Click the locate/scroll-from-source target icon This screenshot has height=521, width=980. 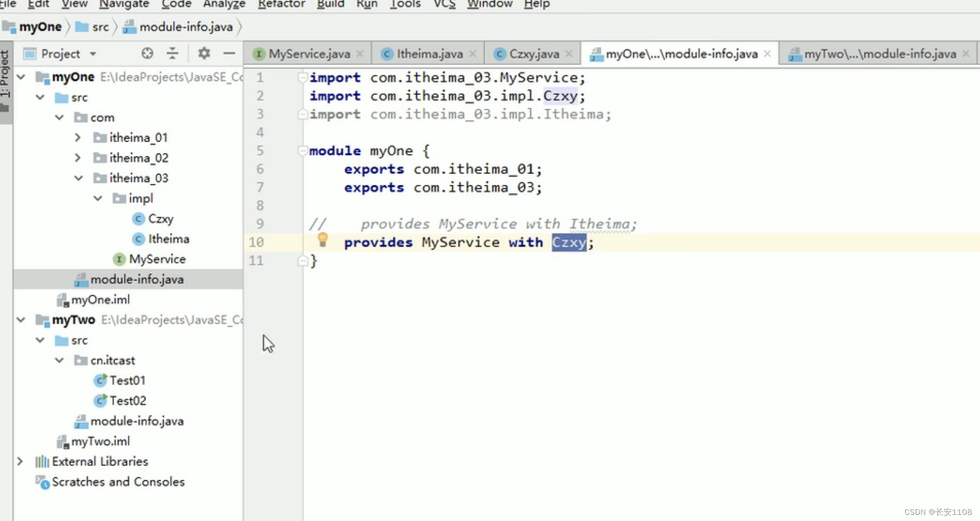[147, 53]
